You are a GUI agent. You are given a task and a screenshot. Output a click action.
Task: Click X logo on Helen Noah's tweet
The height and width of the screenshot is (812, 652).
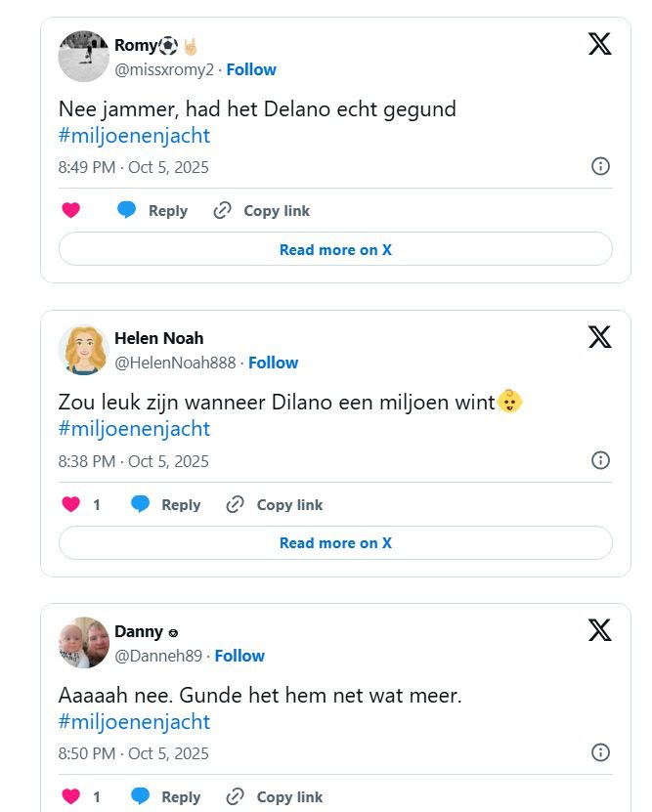(x=599, y=337)
